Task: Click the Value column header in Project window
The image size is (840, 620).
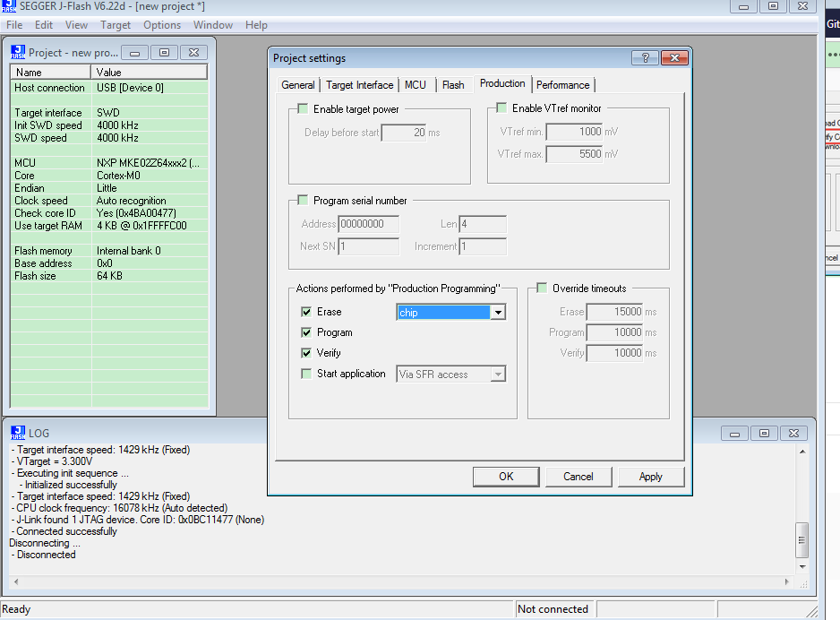Action: 149,73
